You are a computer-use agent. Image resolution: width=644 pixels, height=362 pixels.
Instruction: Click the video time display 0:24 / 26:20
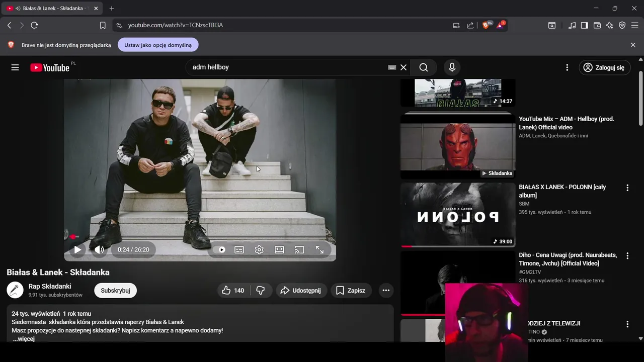[x=133, y=249]
